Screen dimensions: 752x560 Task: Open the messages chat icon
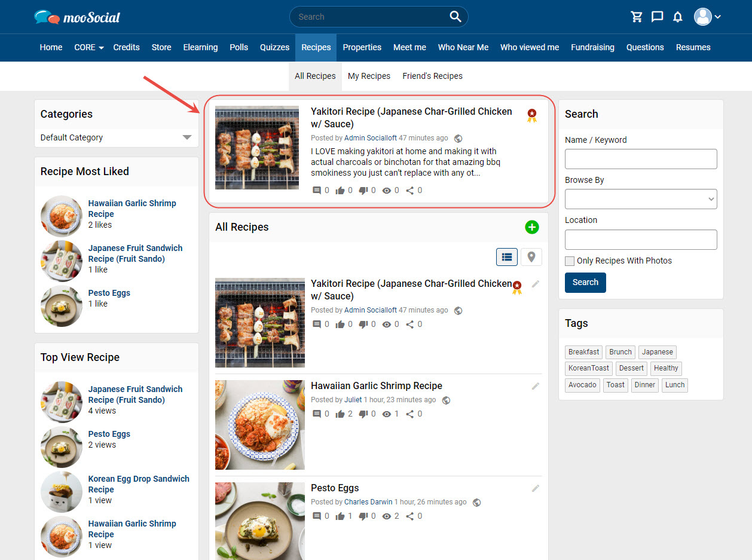coord(657,17)
